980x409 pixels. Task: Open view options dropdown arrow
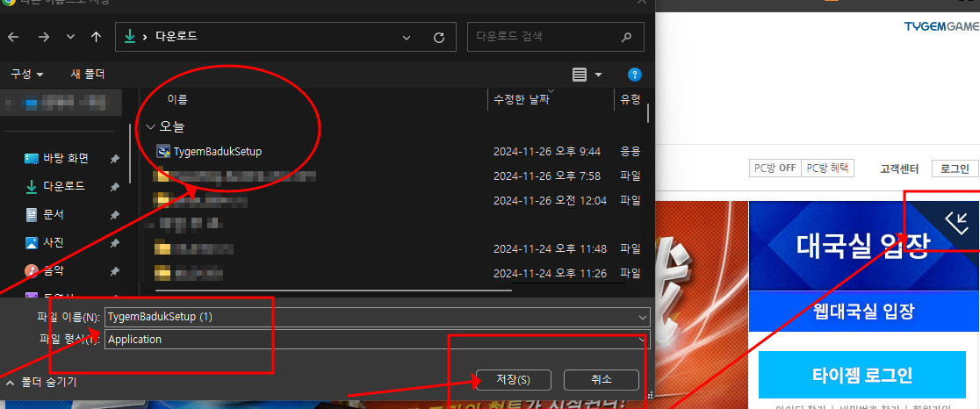pyautogui.click(x=598, y=75)
